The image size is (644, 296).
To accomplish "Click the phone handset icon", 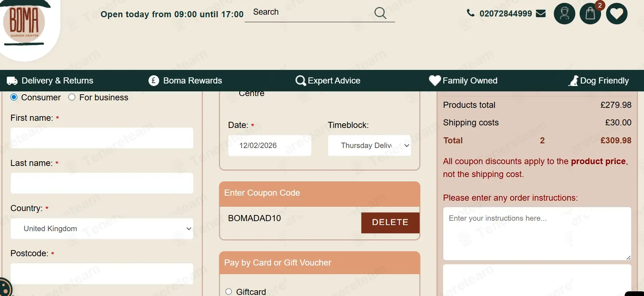I will pos(470,13).
